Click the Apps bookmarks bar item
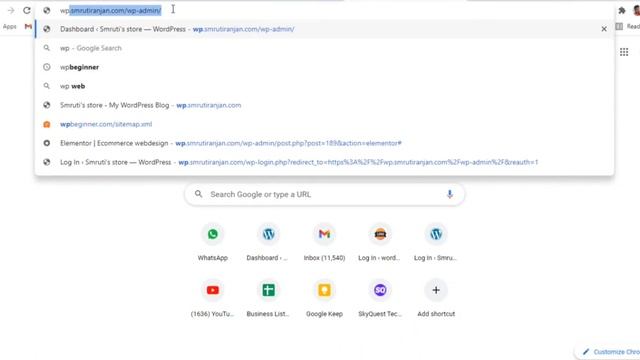Image resolution: width=640 pixels, height=360 pixels. [x=9, y=27]
